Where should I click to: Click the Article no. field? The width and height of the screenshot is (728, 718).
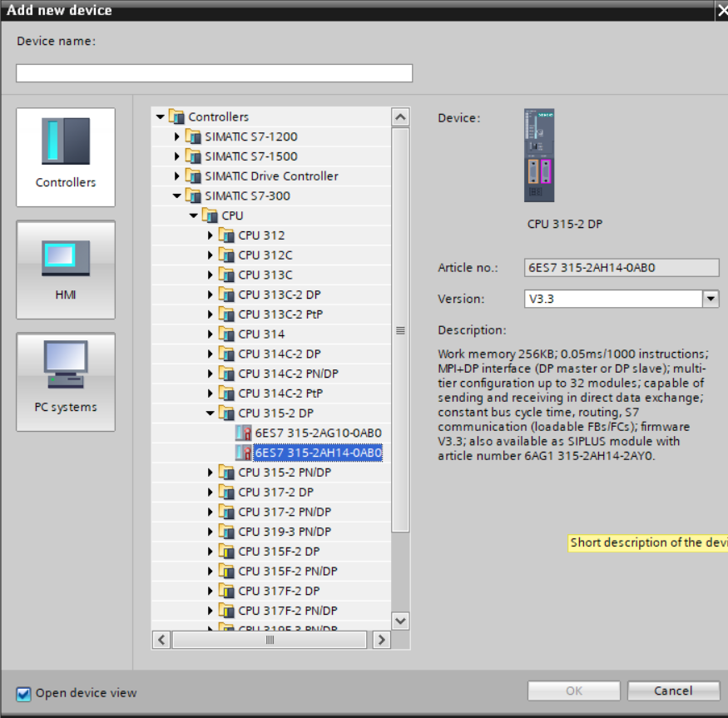(x=622, y=268)
